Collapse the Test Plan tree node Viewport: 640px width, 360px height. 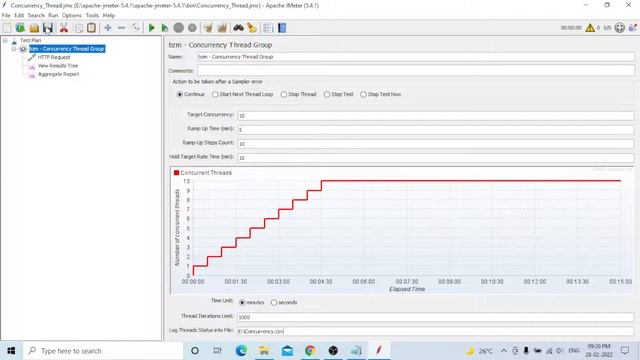[x=5, y=40]
